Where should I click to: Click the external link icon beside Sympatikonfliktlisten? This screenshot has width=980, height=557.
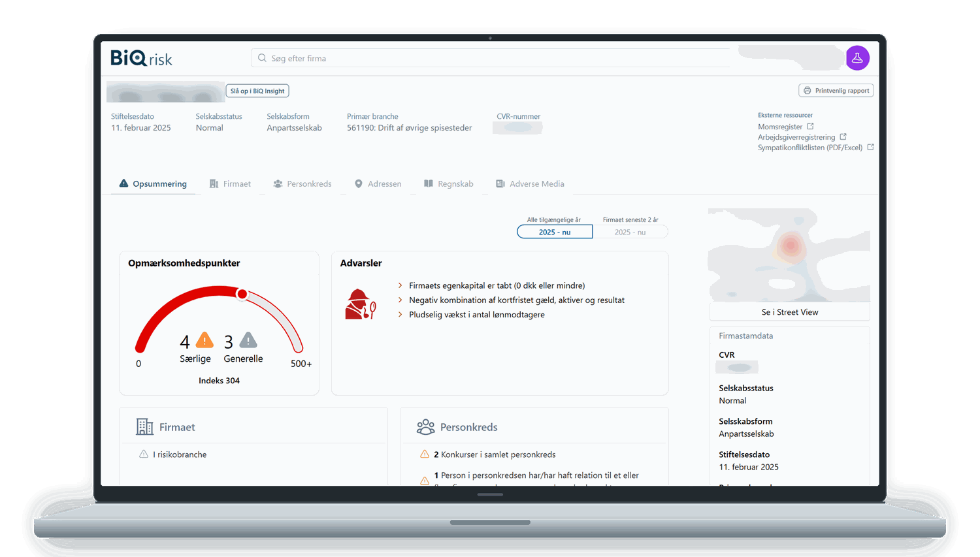tap(870, 148)
